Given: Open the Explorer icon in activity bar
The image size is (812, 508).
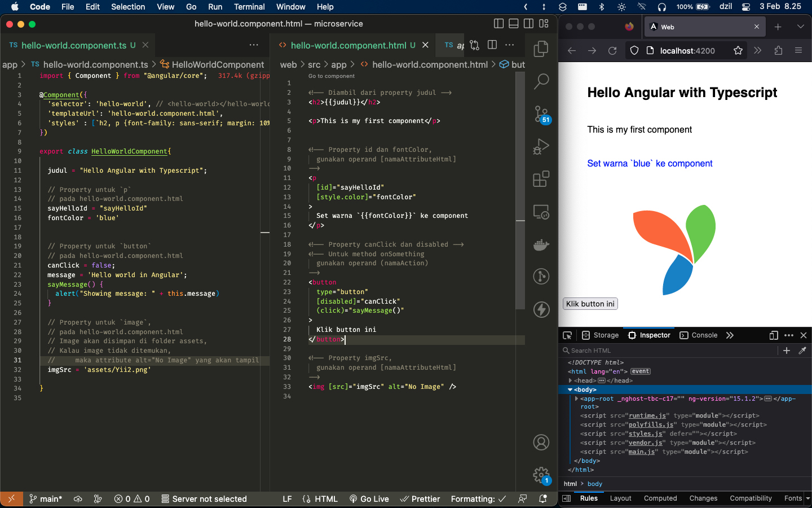Looking at the screenshot, I should (541, 49).
